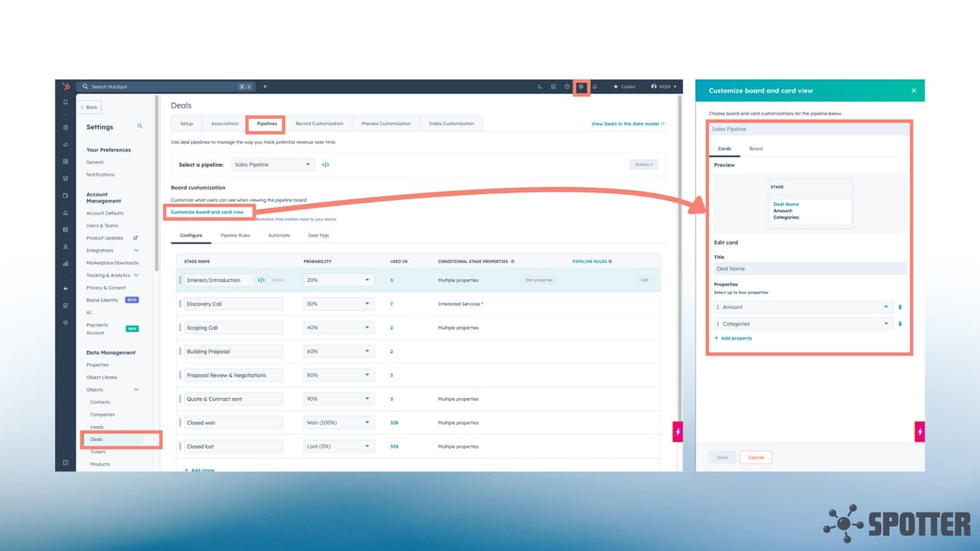The image size is (980, 551).
Task: Close the Customize board and card view panel
Action: [x=913, y=90]
